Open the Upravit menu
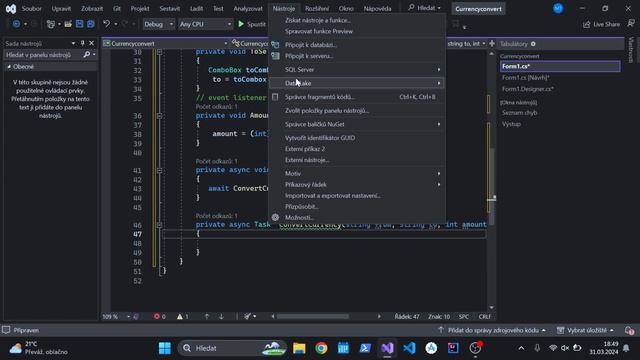This screenshot has height=360, width=640. pyautogui.click(x=61, y=9)
